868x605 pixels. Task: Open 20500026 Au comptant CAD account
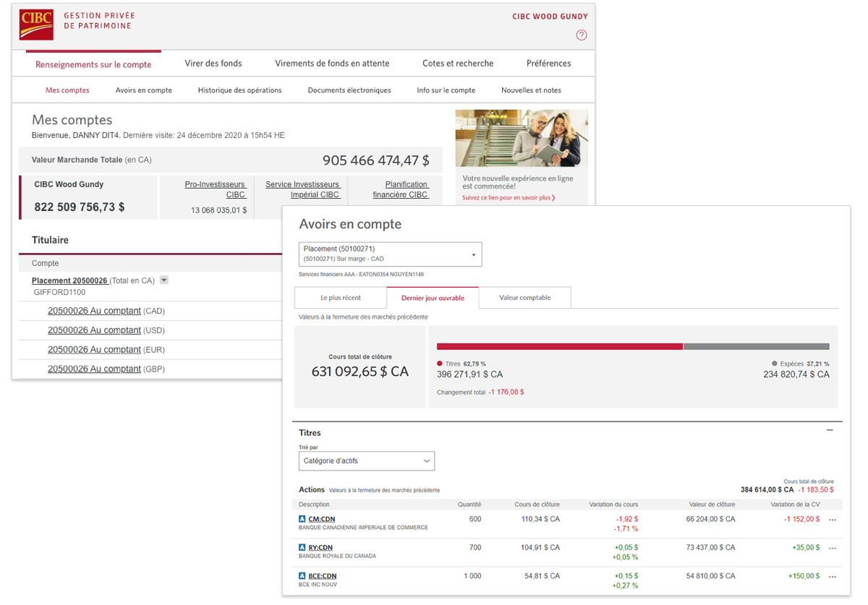pos(94,311)
